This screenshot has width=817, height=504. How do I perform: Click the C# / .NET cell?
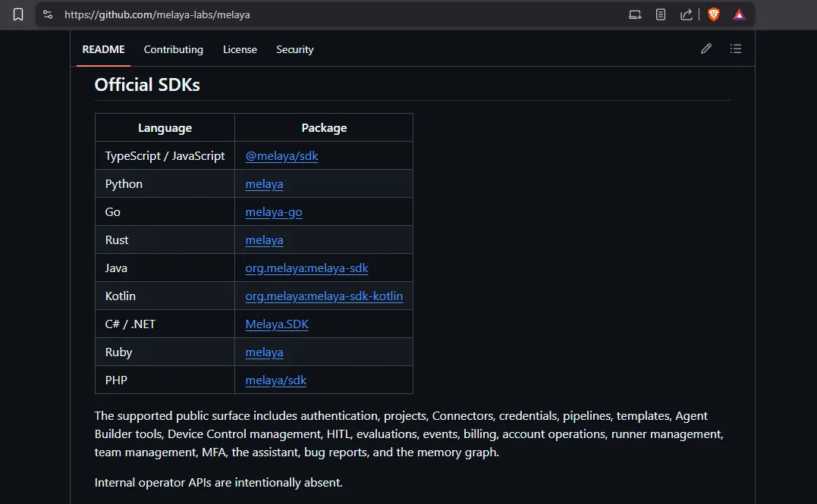[x=165, y=324]
